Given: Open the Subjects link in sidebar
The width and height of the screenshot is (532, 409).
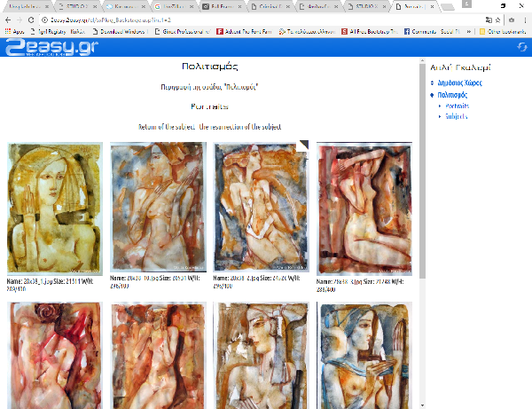Looking at the screenshot, I should coord(457,116).
